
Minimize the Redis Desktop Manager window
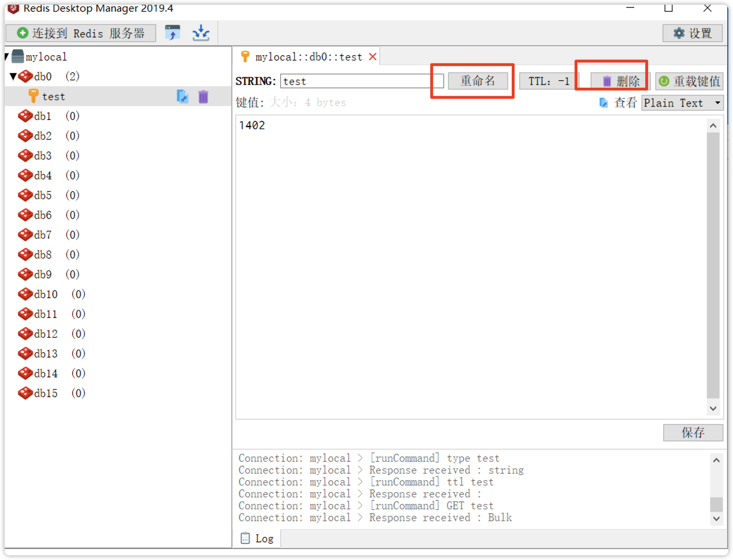630,8
